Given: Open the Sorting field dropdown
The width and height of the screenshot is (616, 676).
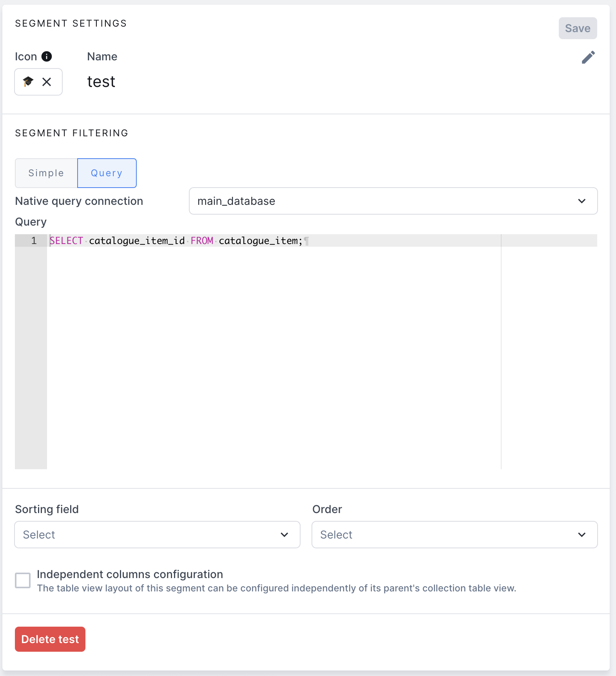Looking at the screenshot, I should pyautogui.click(x=157, y=535).
